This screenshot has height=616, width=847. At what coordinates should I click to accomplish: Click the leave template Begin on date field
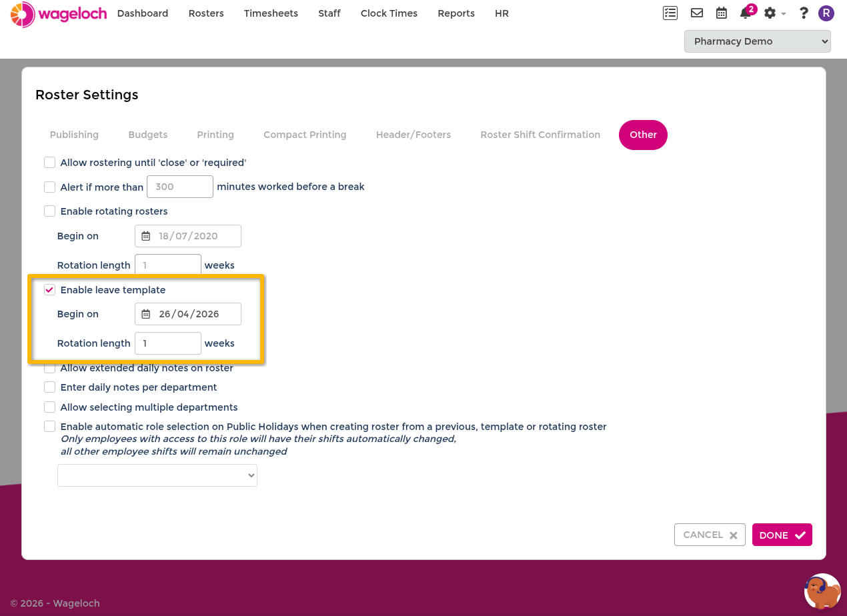pos(188,314)
